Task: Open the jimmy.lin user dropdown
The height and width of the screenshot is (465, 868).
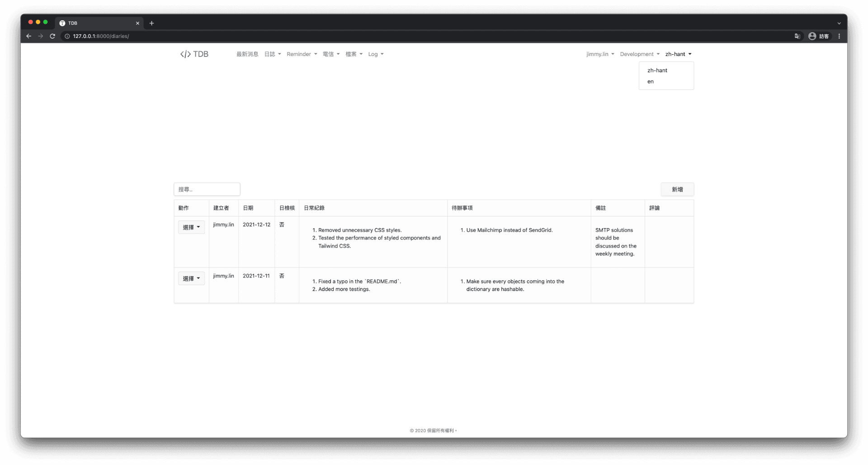Action: [600, 54]
